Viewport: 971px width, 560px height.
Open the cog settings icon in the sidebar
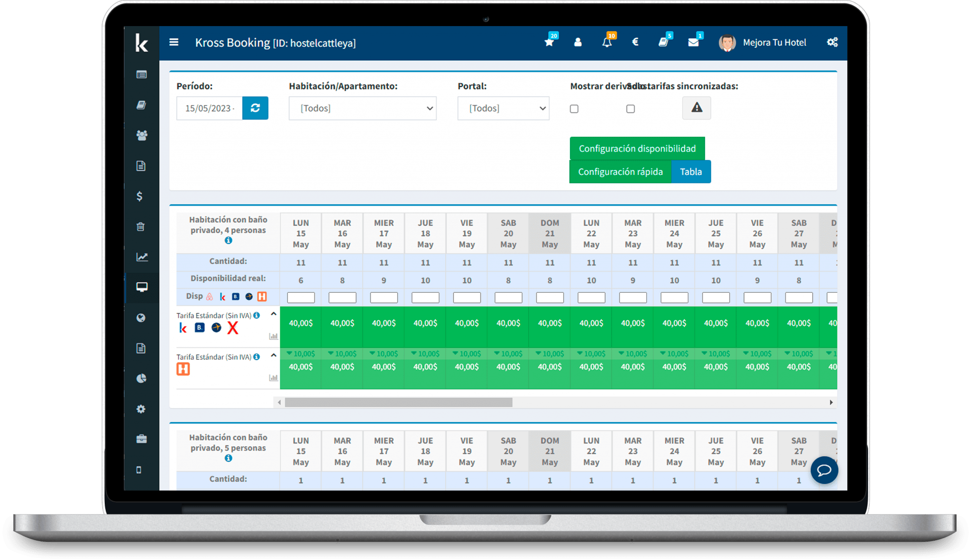[x=141, y=409]
